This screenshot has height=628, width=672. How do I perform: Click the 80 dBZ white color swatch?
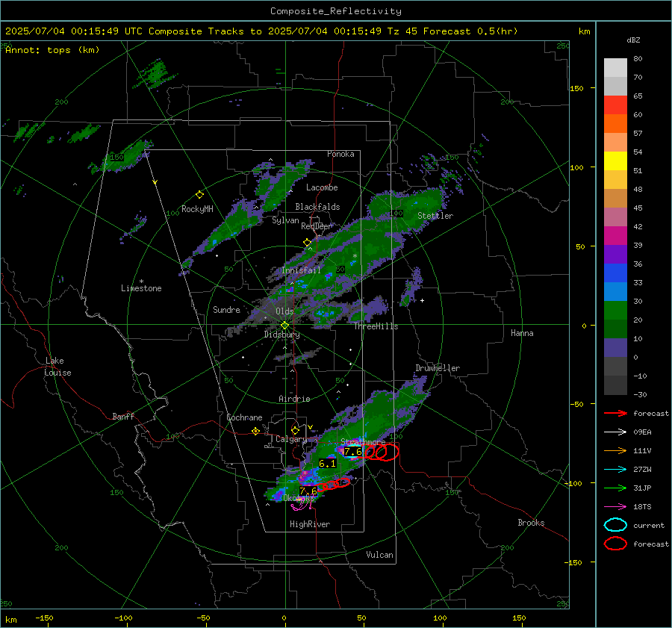pyautogui.click(x=615, y=67)
